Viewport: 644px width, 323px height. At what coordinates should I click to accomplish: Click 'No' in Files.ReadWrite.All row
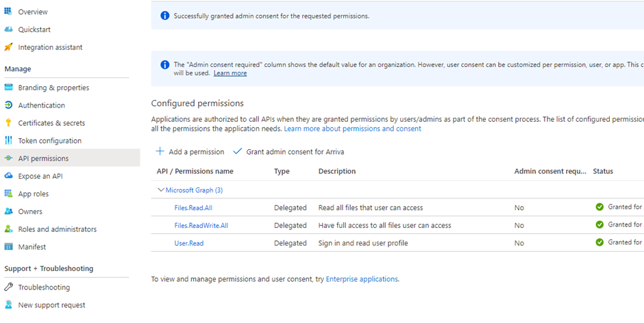tap(519, 225)
